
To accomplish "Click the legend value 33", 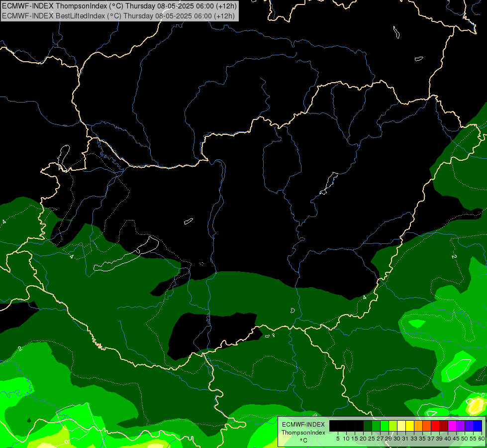I will [414, 439].
